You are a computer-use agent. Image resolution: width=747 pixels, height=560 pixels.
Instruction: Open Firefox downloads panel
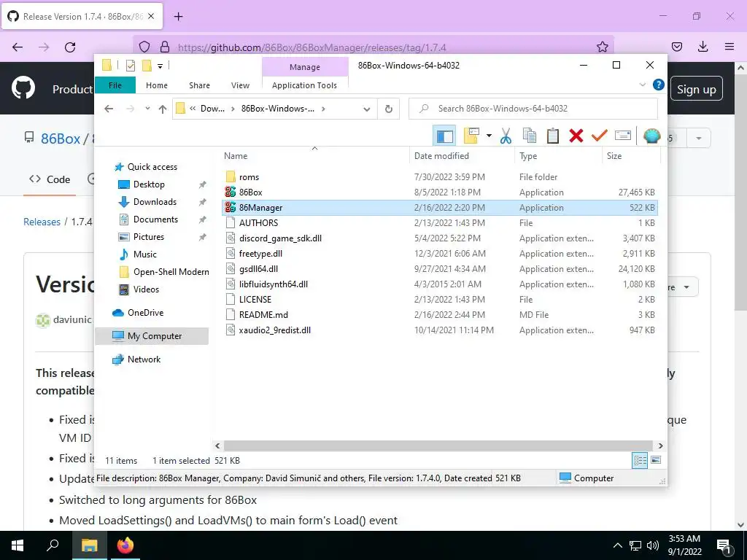pyautogui.click(x=703, y=47)
